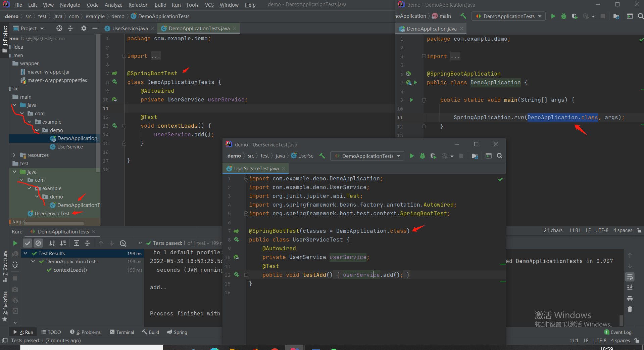The height and width of the screenshot is (350, 644).
Task: Expand the resources folder in project tree
Action: [x=14, y=155]
